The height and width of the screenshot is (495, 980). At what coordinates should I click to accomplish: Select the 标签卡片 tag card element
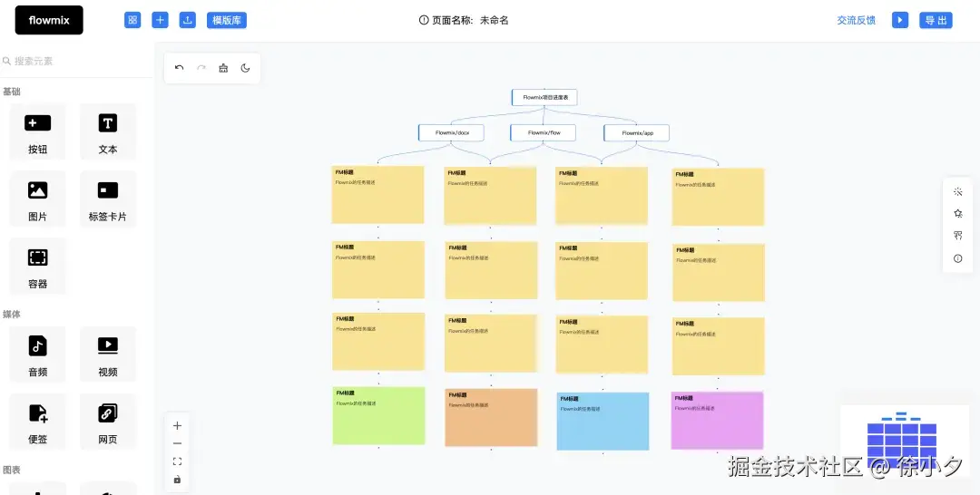pyautogui.click(x=107, y=199)
